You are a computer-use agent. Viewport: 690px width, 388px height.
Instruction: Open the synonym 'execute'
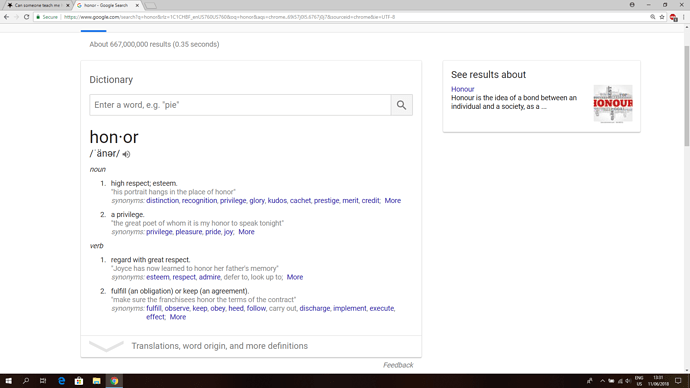382,308
